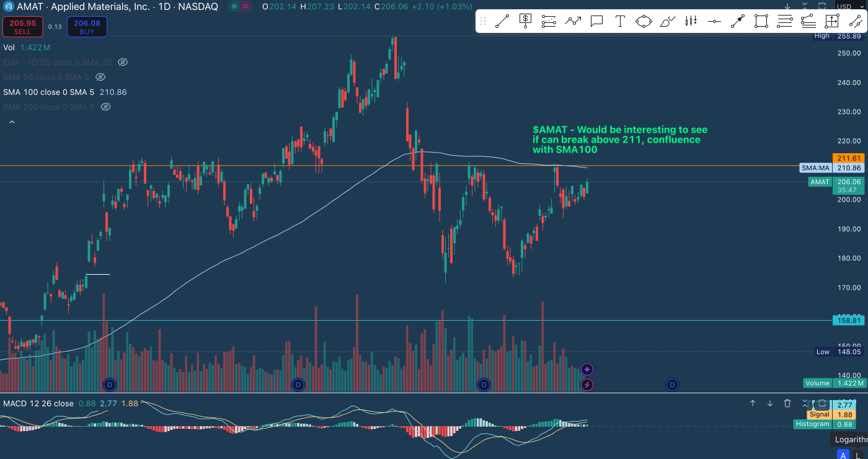The height and width of the screenshot is (459, 868).
Task: Select the Ellipse shape tool
Action: point(644,22)
